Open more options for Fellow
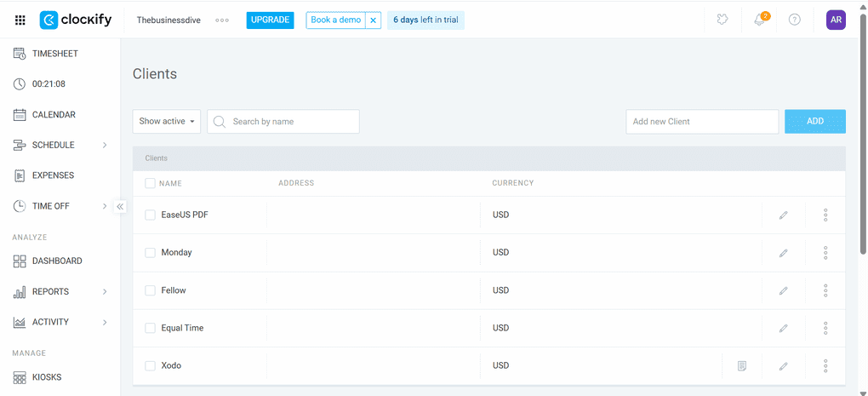 pos(825,290)
